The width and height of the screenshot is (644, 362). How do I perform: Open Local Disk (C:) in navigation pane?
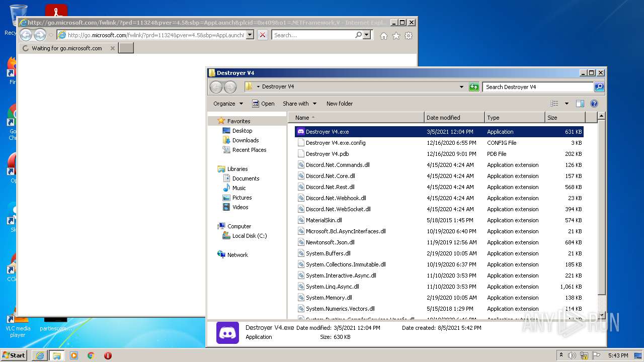(250, 236)
